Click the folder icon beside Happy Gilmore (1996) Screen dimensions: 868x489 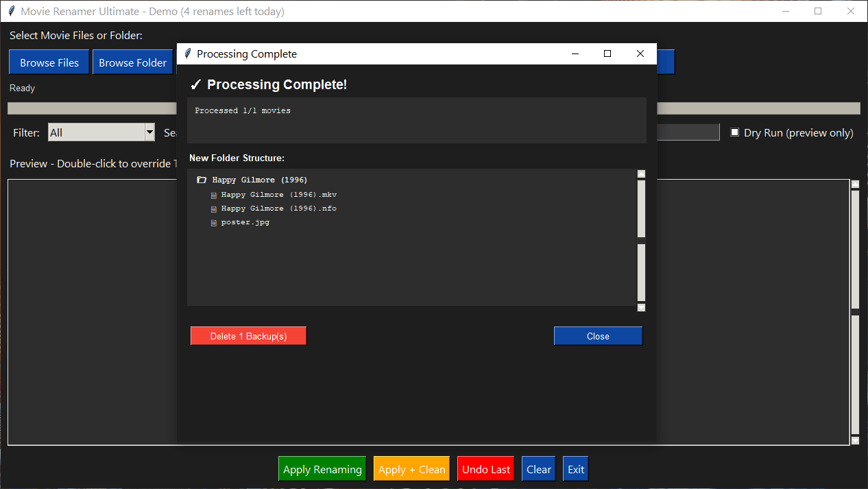201,179
